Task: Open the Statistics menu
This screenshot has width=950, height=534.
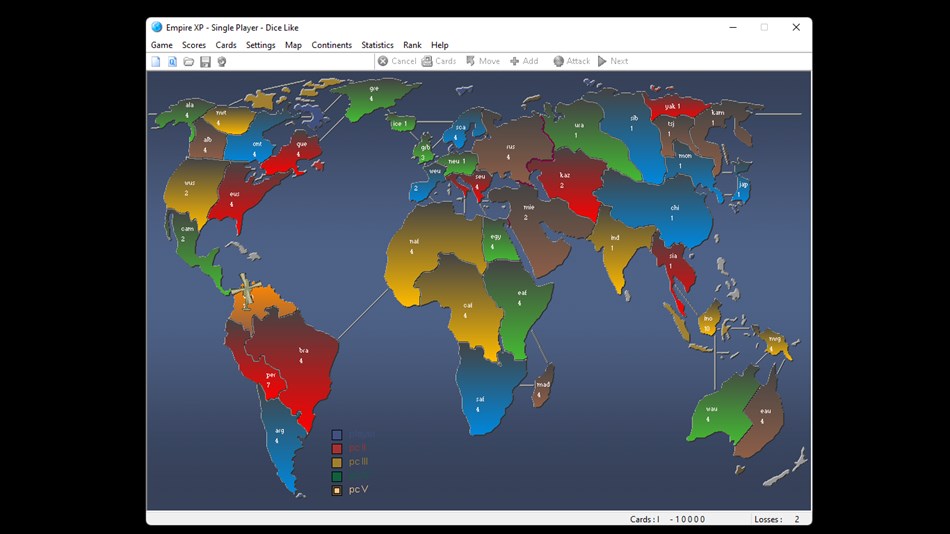Action: click(377, 45)
